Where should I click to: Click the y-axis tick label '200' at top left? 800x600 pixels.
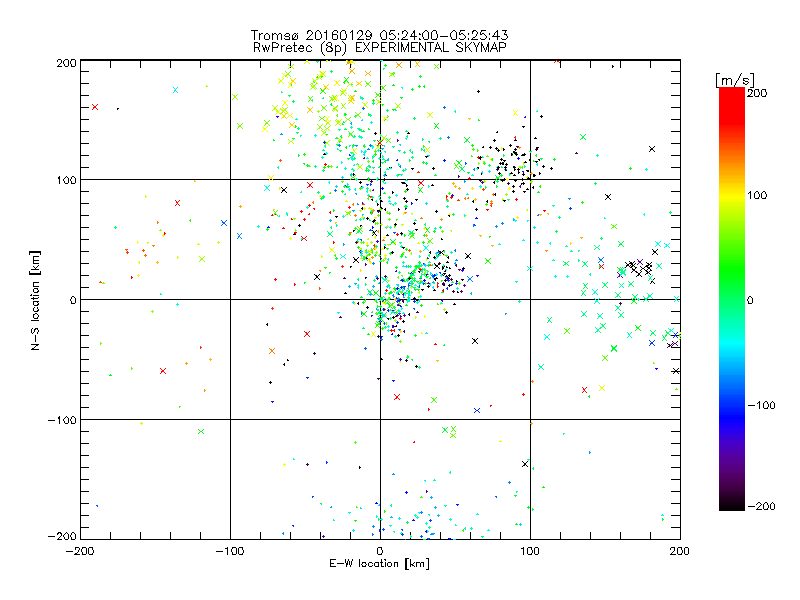(x=66, y=63)
